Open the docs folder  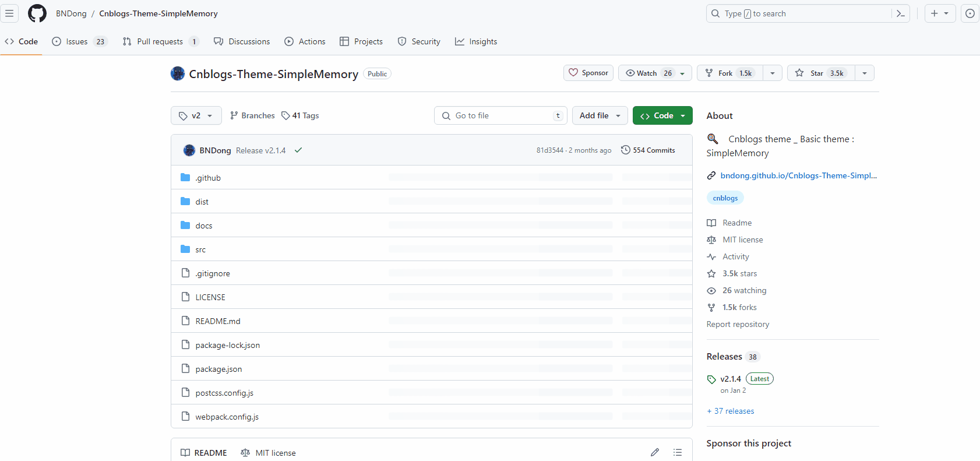(x=204, y=226)
